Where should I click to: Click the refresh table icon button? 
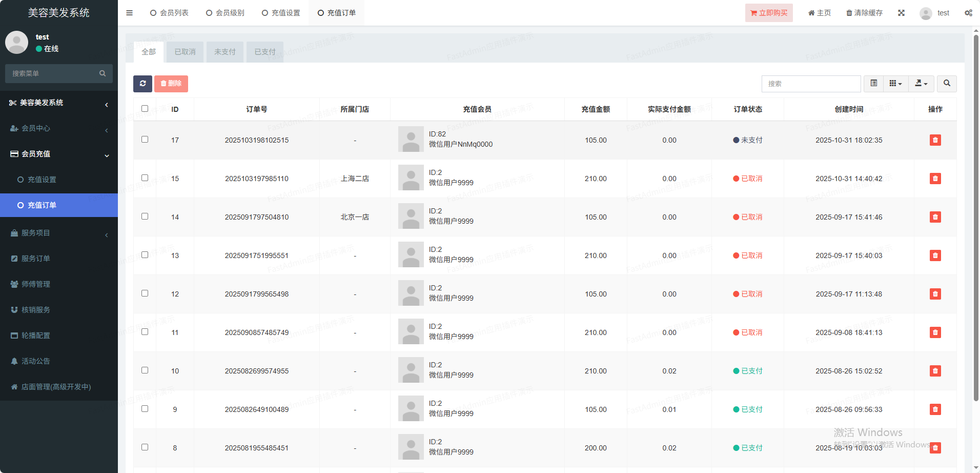pos(142,84)
